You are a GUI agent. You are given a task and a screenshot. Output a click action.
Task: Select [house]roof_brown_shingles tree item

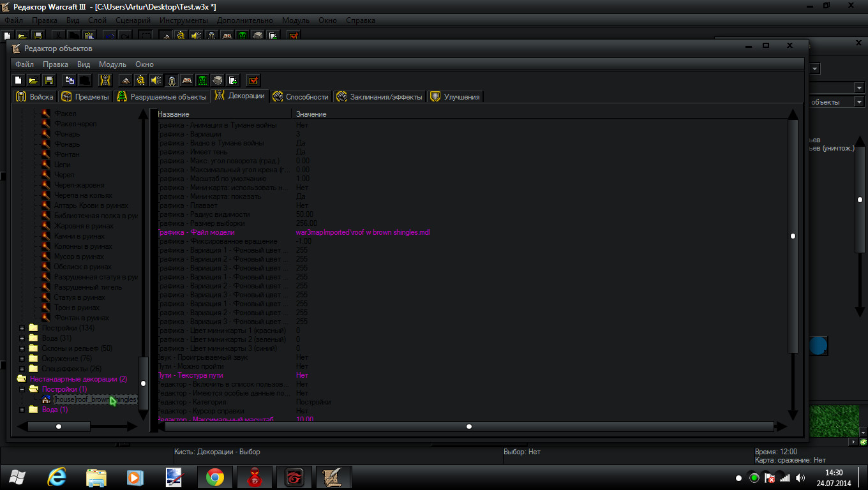[95, 399]
